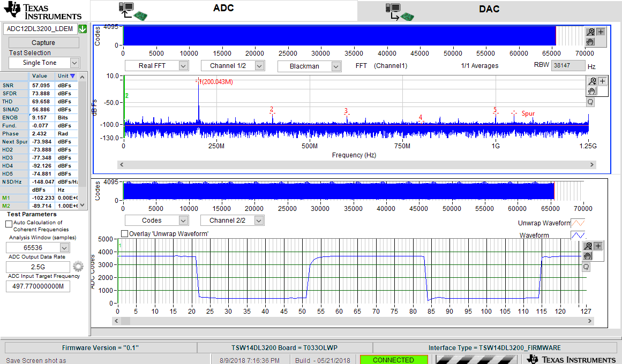Open the Single Tone test selection dropdown
This screenshot has width=622, height=364.
74,63
